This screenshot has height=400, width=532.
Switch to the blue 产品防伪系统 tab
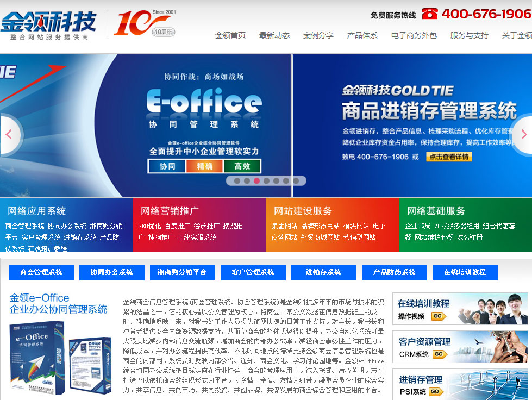(395, 272)
